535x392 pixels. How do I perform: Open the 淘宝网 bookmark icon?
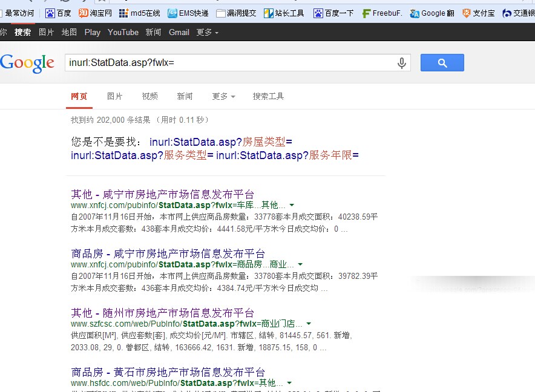(83, 13)
